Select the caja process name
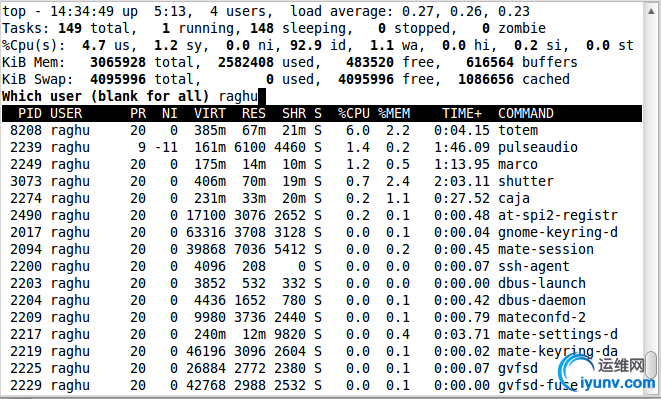Viewport: 661px width, 399px height. (x=514, y=198)
